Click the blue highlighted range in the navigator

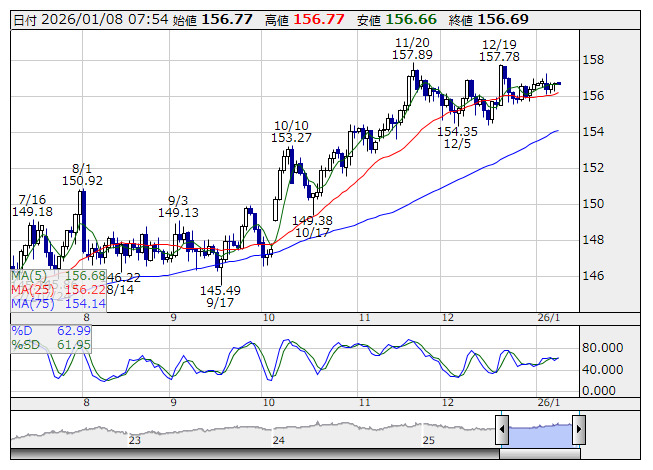[540, 431]
